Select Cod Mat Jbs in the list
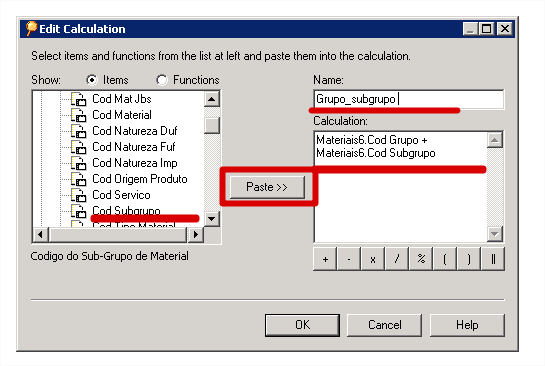 pos(122,99)
